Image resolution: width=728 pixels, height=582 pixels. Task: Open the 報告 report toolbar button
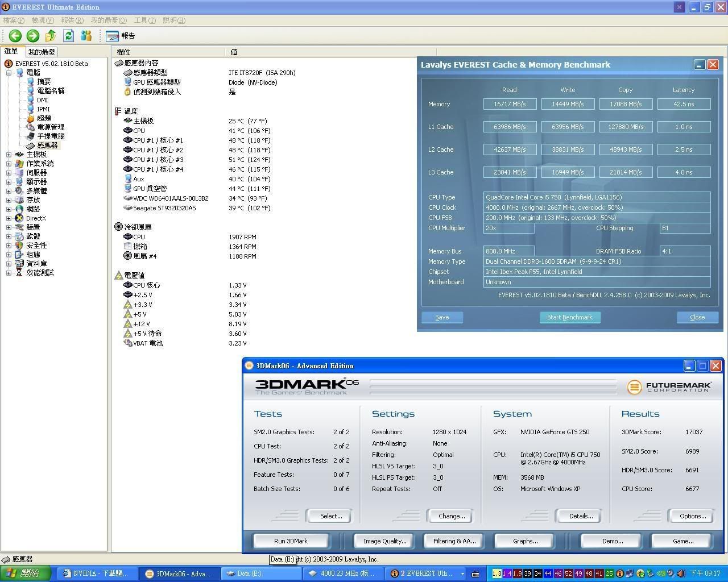(x=121, y=36)
